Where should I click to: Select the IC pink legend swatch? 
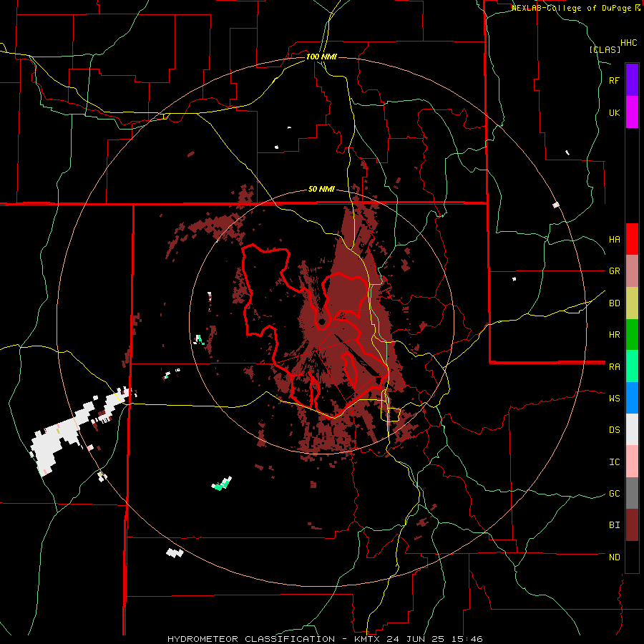coord(632,462)
